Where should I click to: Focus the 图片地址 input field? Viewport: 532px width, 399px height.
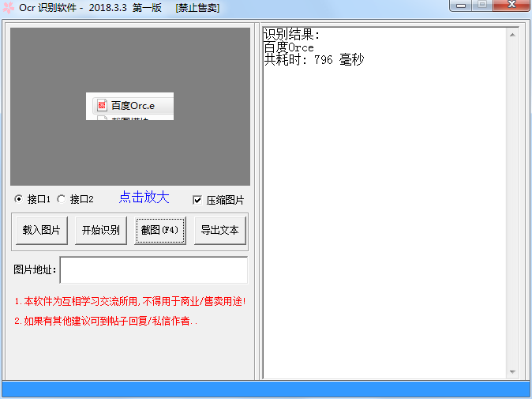tap(153, 270)
